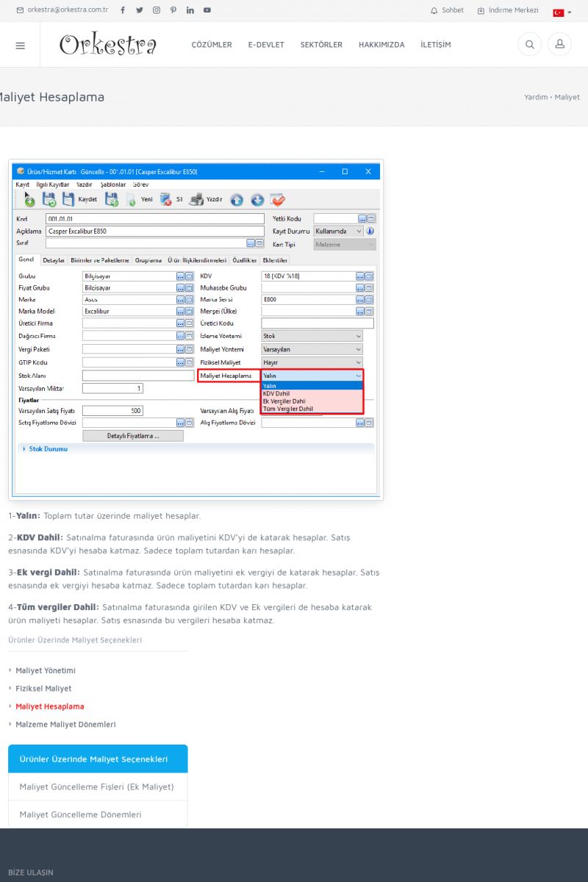The image size is (588, 882).
Task: Click the Instagram icon
Action: coord(157,10)
